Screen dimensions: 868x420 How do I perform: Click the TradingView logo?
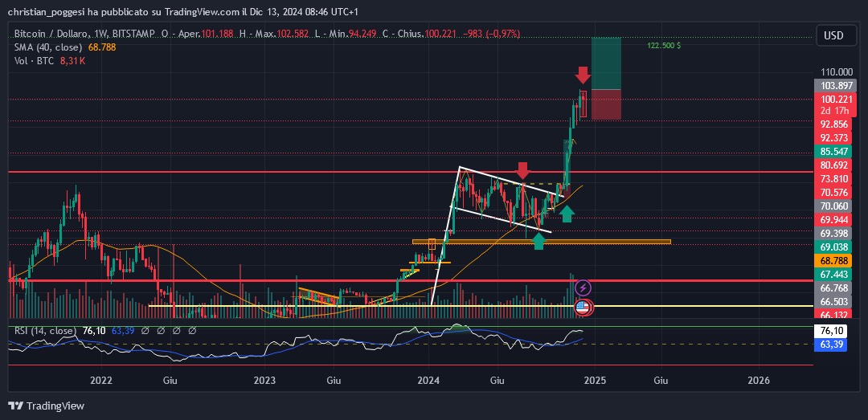47,406
